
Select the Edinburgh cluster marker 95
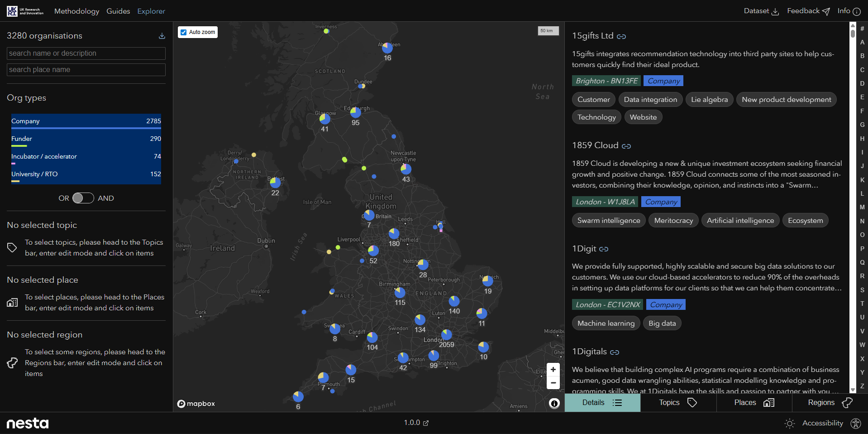coord(356,112)
